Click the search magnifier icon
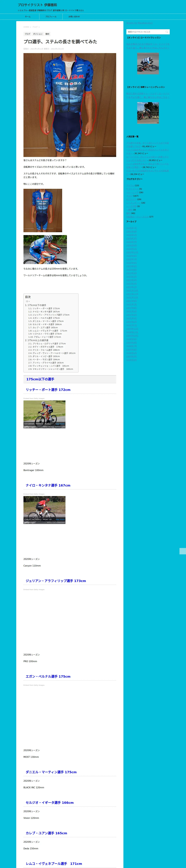The width and height of the screenshot is (186, 868). [166, 32]
